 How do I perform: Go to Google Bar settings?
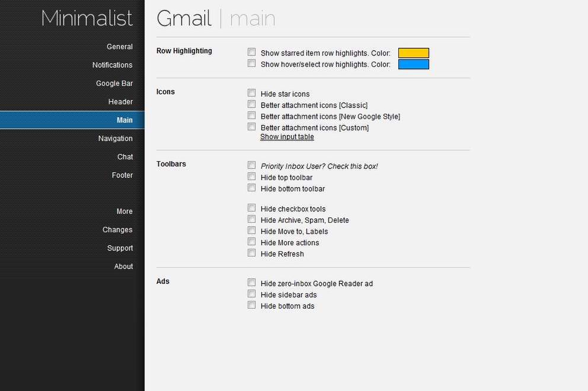pyautogui.click(x=114, y=83)
